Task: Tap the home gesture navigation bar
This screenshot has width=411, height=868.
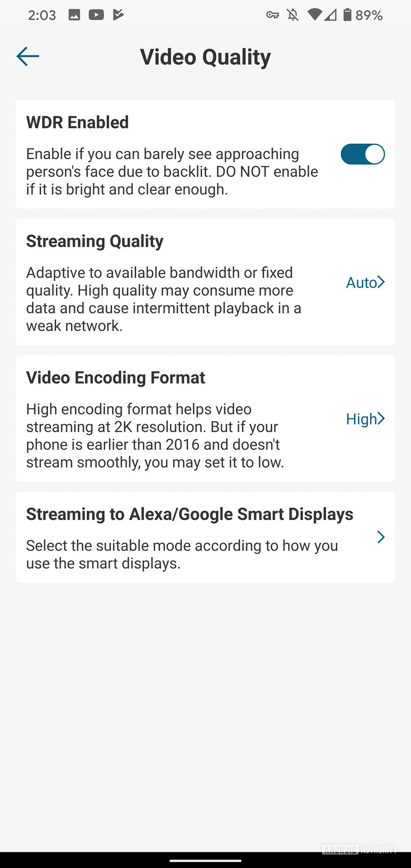Action: click(x=205, y=861)
